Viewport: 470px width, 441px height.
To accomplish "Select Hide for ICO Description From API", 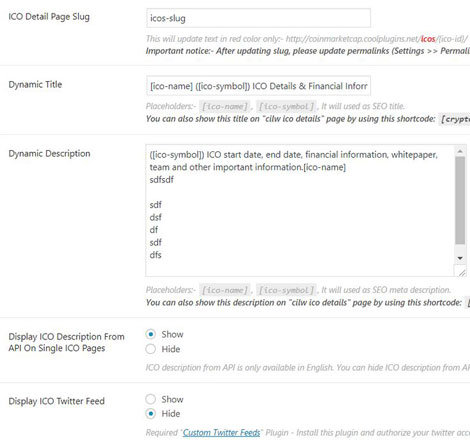I will click(x=151, y=349).
